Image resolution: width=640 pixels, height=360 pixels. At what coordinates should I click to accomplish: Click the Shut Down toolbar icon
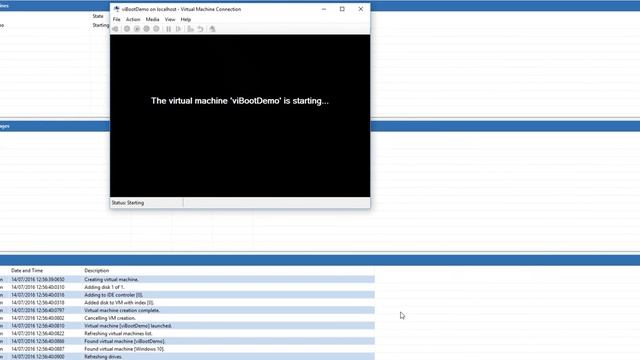[x=147, y=29]
